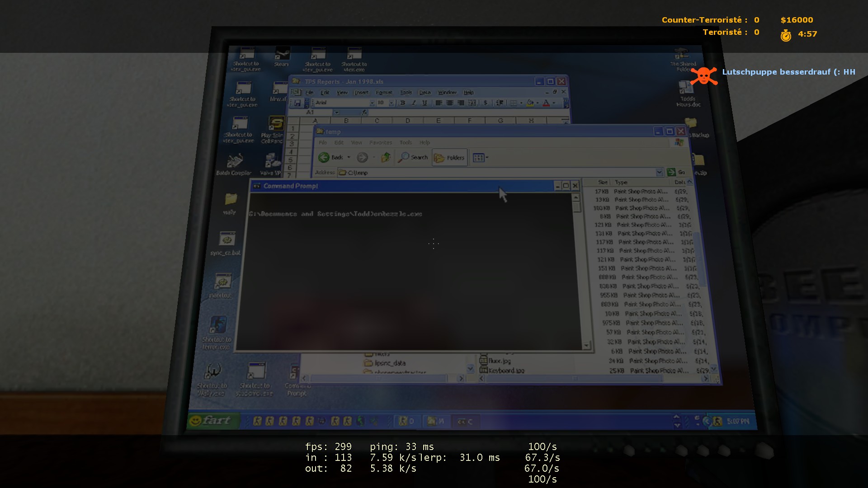Select row header 3 in spreadsheet
Image resolution: width=868 pixels, height=488 pixels.
(292, 144)
